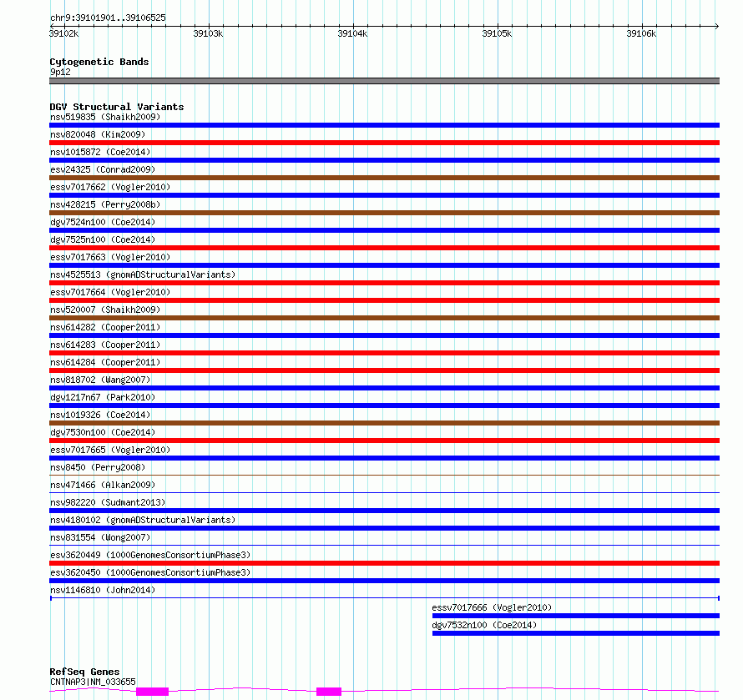Image resolution: width=743 pixels, height=700 pixels.
Task: Click the blue bar under essv7017666
Action: pyautogui.click(x=576, y=617)
